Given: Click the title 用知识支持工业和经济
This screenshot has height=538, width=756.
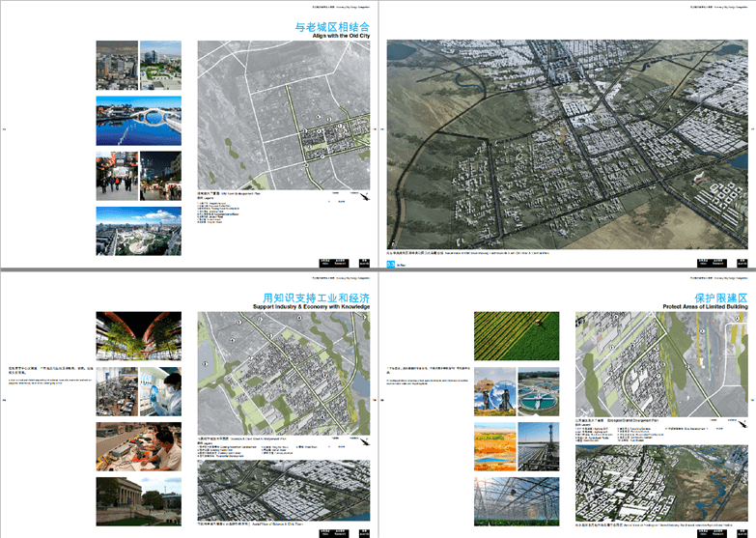Looking at the screenshot, I should tap(317, 297).
